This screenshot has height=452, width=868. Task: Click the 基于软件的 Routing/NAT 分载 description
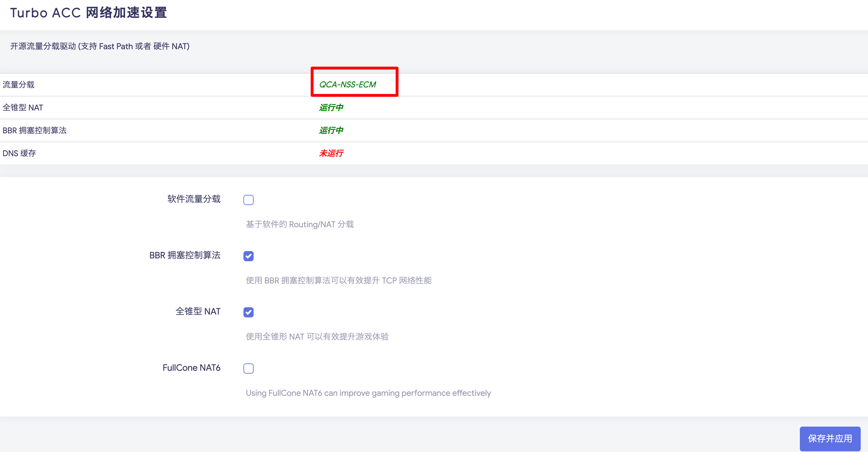(300, 224)
